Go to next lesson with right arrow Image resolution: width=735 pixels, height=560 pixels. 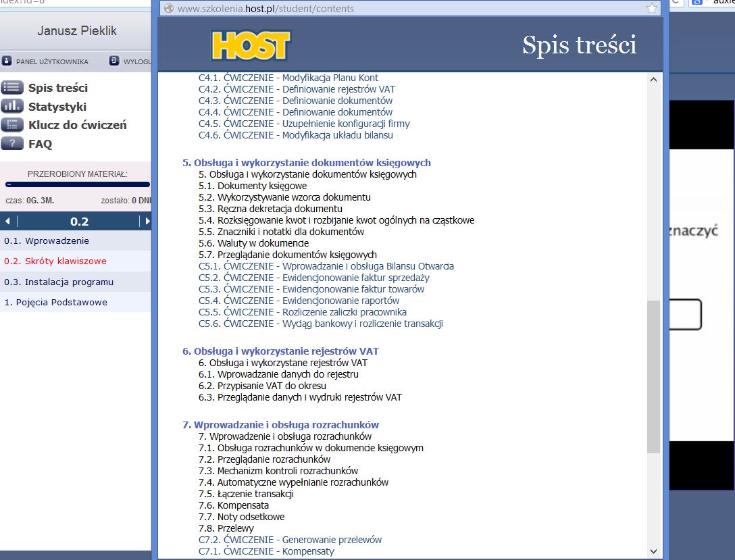pyautogui.click(x=147, y=222)
